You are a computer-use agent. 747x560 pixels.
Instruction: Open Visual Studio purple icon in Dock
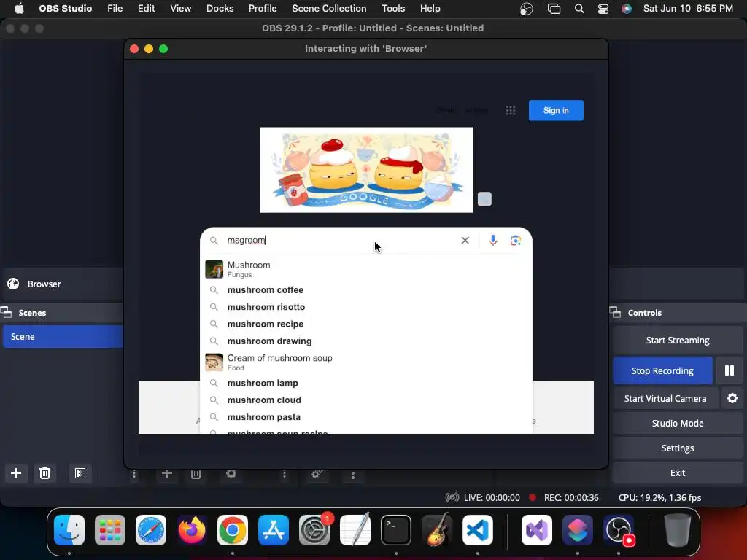click(537, 530)
